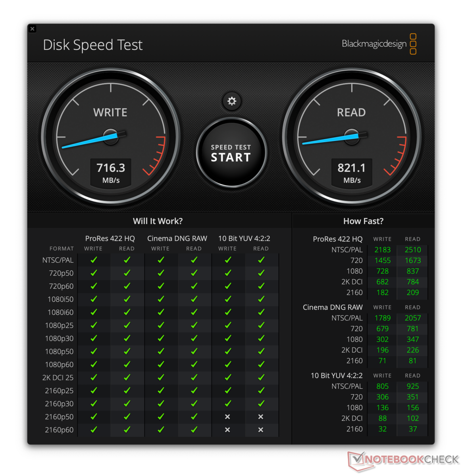Screen dimensions: 462x476
Task: Click the 716.3 MB/s write readout
Action: click(111, 173)
